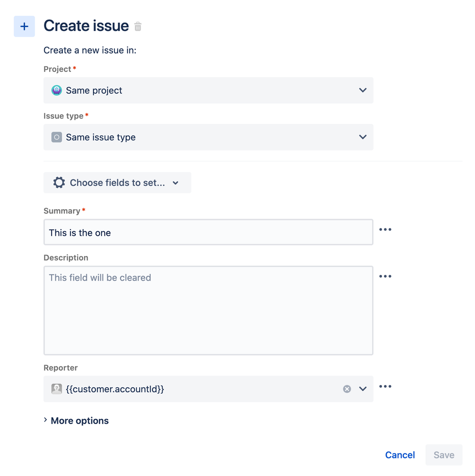Click the Save button

[444, 455]
